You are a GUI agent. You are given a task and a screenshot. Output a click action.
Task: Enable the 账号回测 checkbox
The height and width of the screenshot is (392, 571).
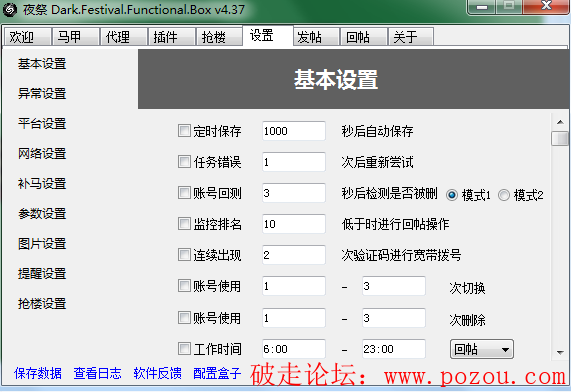(184, 192)
